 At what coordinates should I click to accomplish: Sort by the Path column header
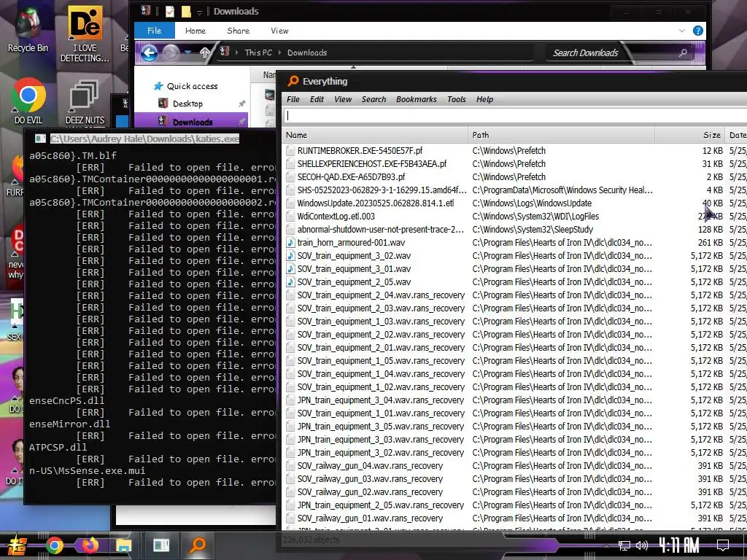562,135
